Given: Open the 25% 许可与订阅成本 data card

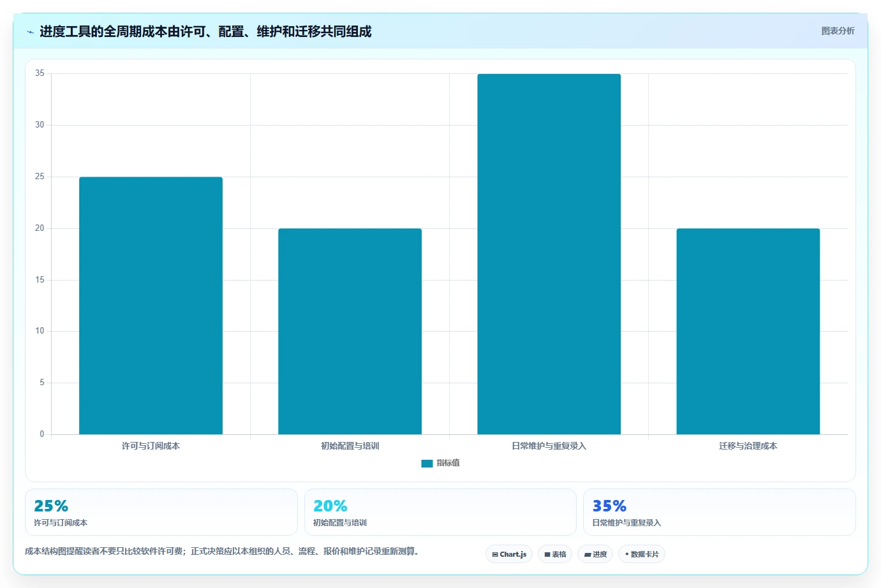Looking at the screenshot, I should 161,512.
